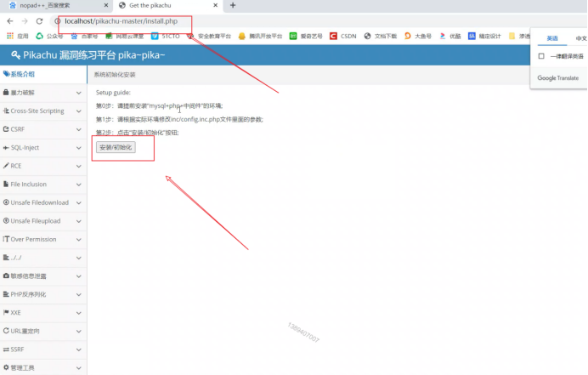Viewport: 588px width, 375px height.
Task: Click the site info icon in the address bar
Action: tap(58, 21)
